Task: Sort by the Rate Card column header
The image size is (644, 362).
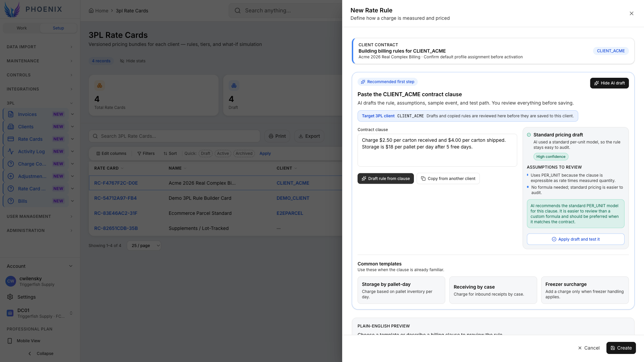Action: pyautogui.click(x=109, y=168)
